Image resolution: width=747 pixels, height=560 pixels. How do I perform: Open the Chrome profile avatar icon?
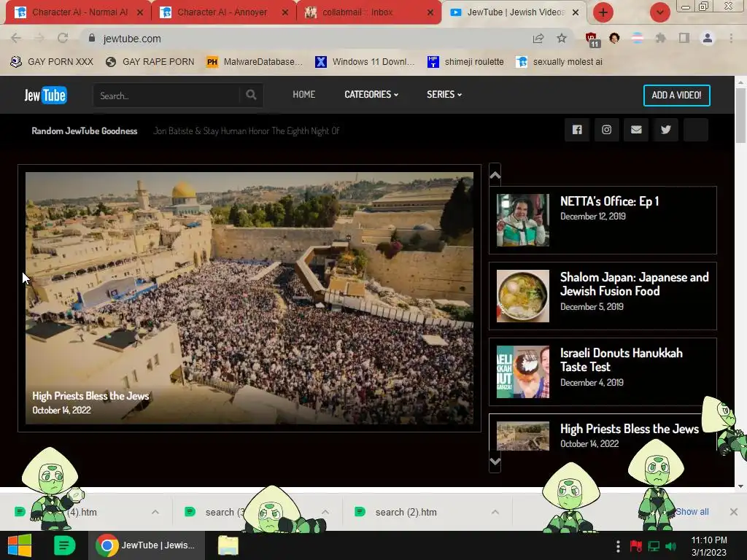point(708,38)
